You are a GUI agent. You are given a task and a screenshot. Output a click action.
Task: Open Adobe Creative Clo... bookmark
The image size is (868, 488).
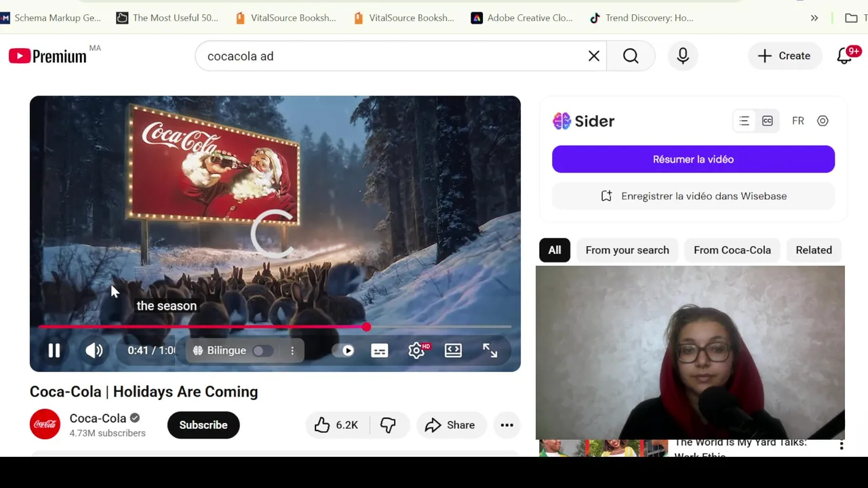(522, 18)
